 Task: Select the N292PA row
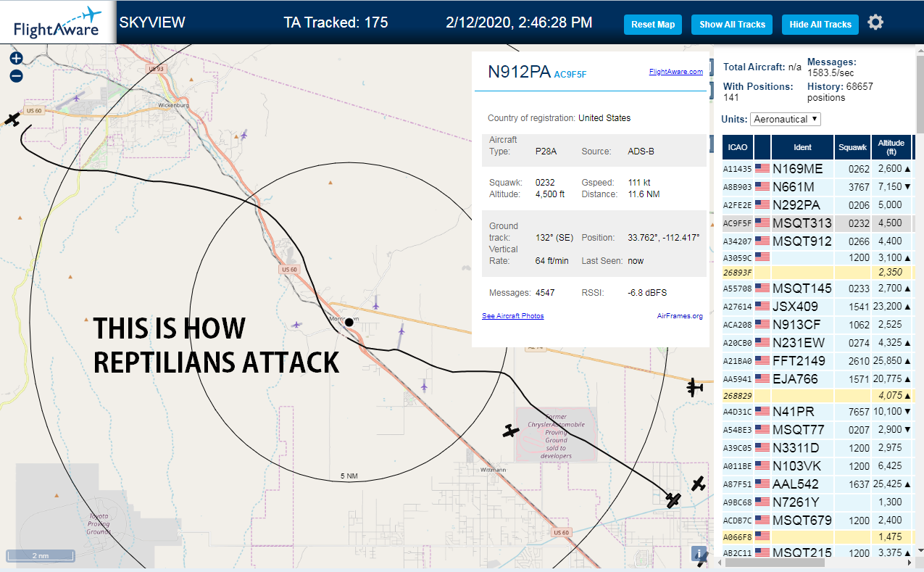(x=817, y=204)
